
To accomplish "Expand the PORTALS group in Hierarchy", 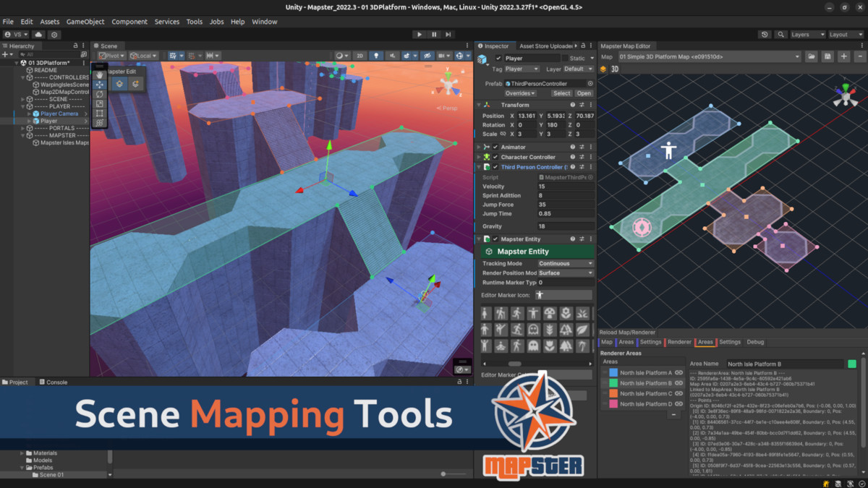I will pyautogui.click(x=23, y=128).
